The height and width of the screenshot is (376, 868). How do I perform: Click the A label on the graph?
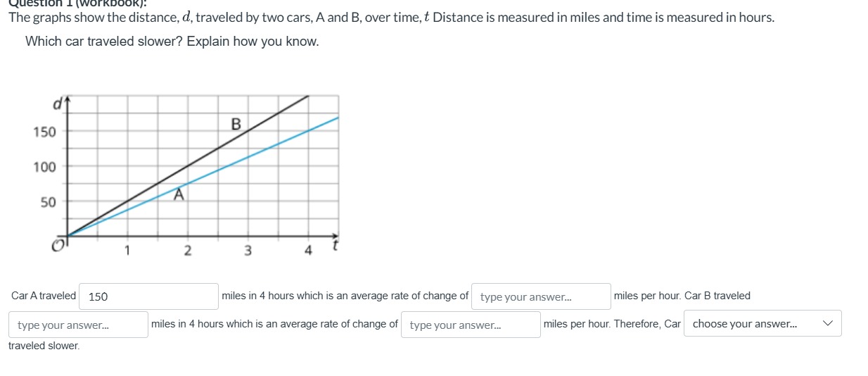179,194
